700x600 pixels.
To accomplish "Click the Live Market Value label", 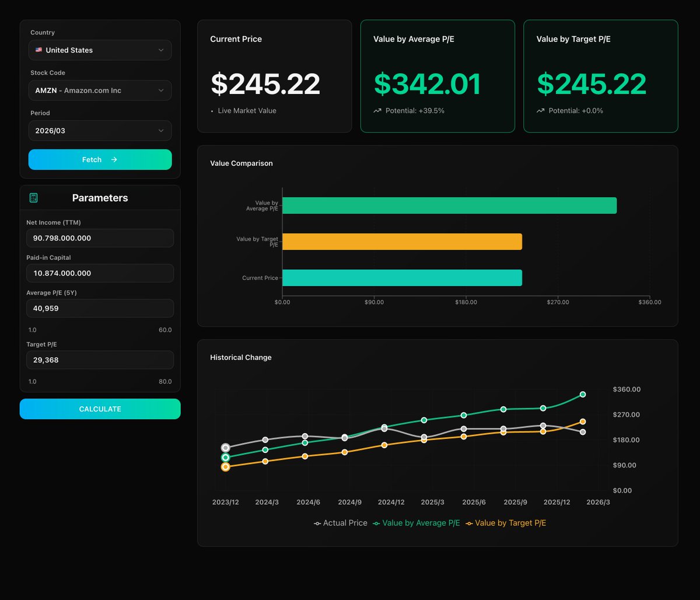I will (247, 110).
